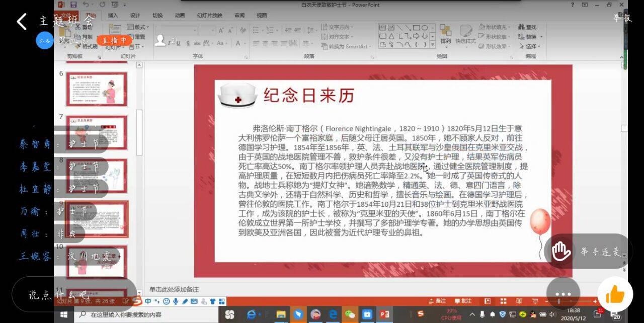
Task: Toggle bulleted list
Action: [256, 31]
